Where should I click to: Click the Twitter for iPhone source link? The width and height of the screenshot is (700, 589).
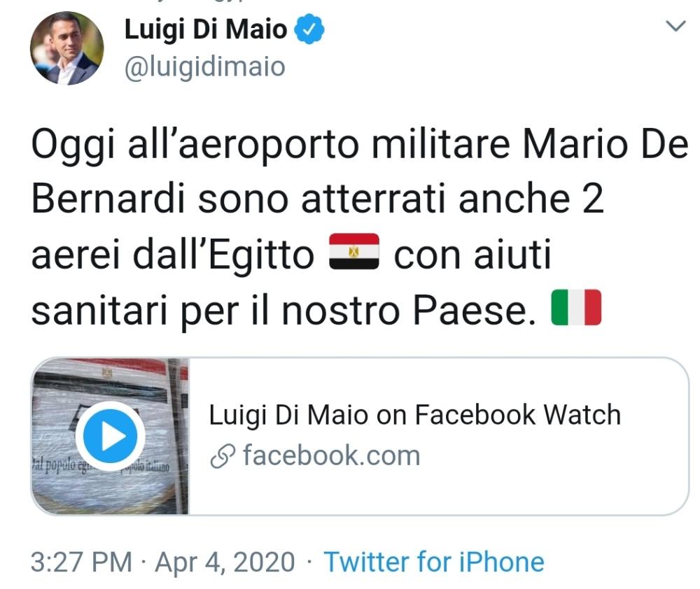[x=434, y=562]
